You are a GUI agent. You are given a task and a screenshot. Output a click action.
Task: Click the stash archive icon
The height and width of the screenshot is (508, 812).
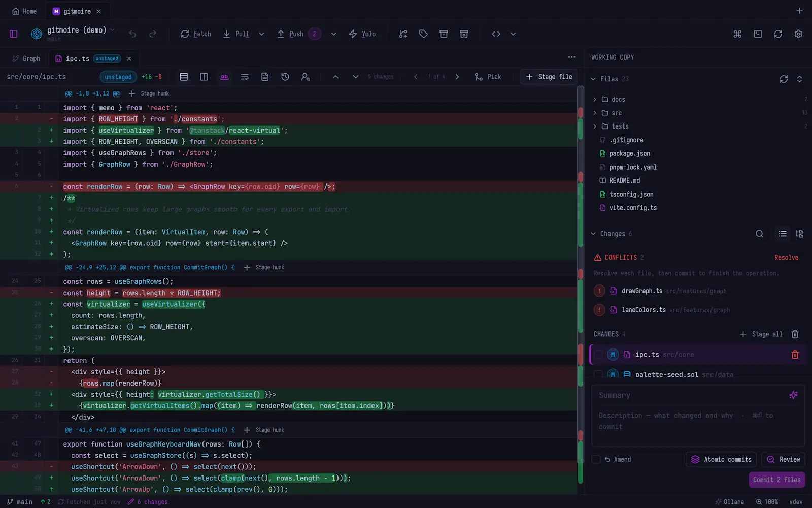tap(444, 34)
